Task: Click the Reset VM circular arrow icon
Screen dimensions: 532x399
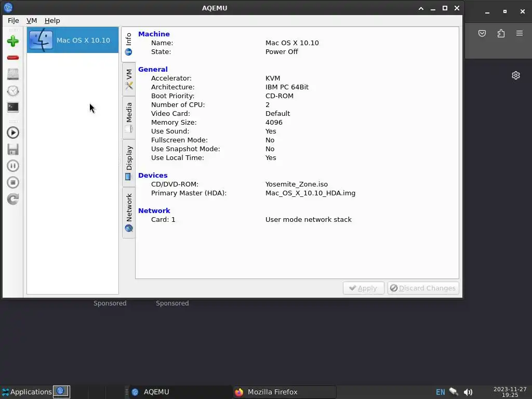Action: pyautogui.click(x=13, y=199)
